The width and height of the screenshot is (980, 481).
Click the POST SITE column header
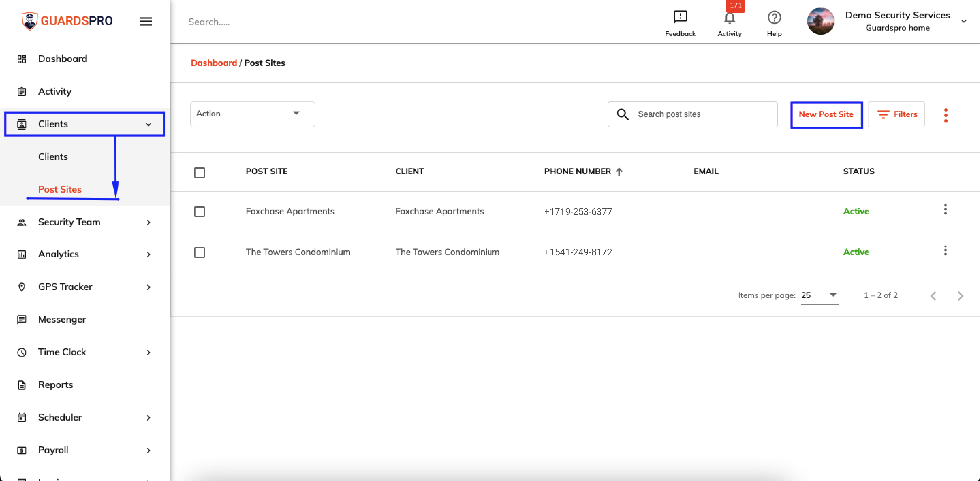(267, 172)
